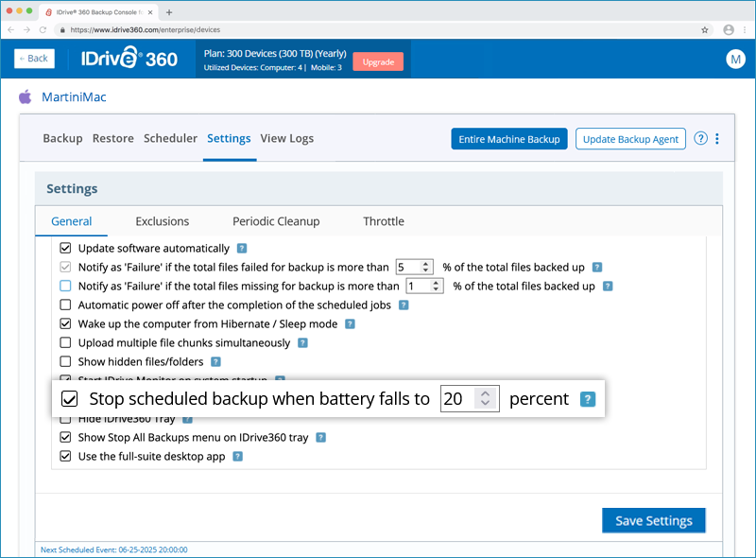
Task: Open help for Show hidden files/folders
Action: pyautogui.click(x=216, y=362)
